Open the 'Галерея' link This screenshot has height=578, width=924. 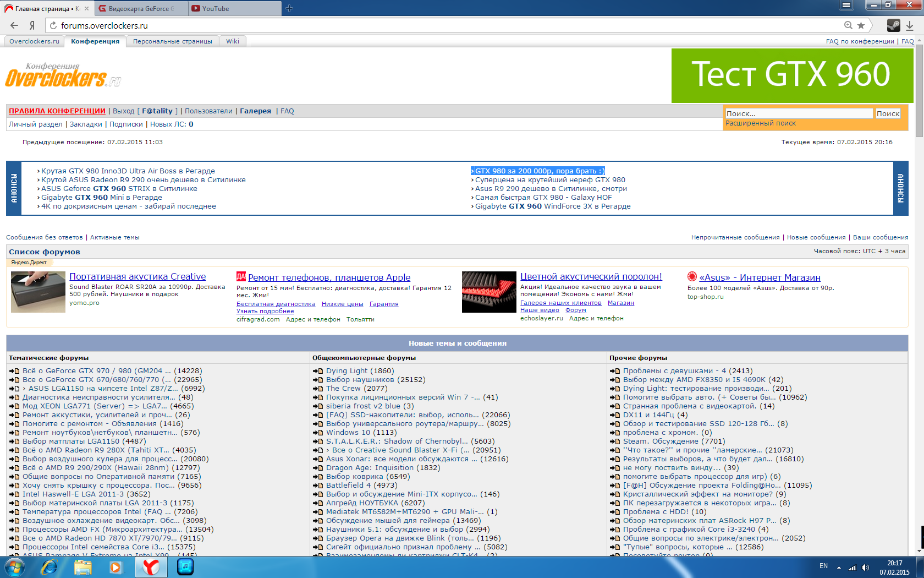[x=255, y=111]
